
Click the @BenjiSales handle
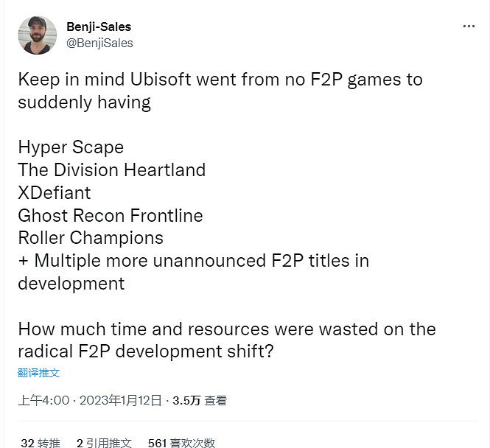point(99,43)
